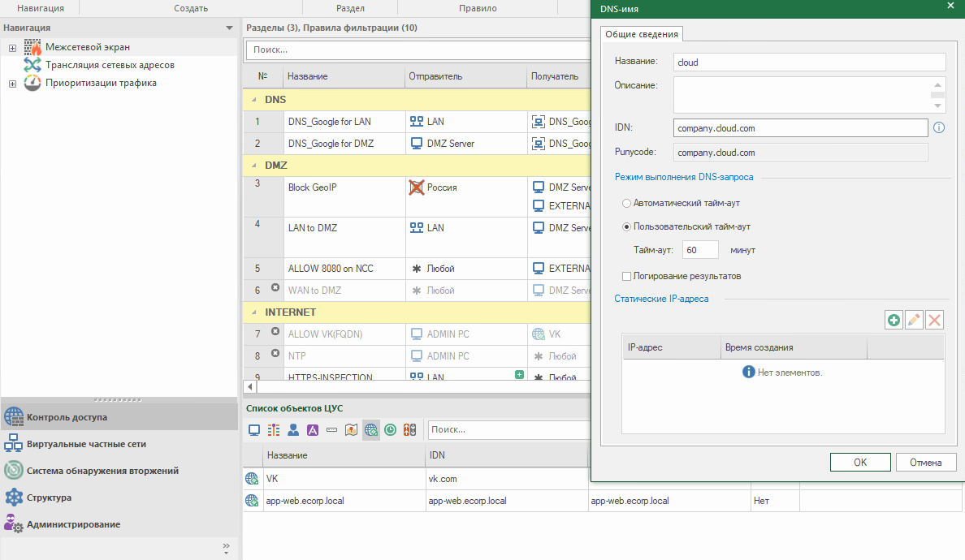Click the Раздел ribbon group label

350,8
